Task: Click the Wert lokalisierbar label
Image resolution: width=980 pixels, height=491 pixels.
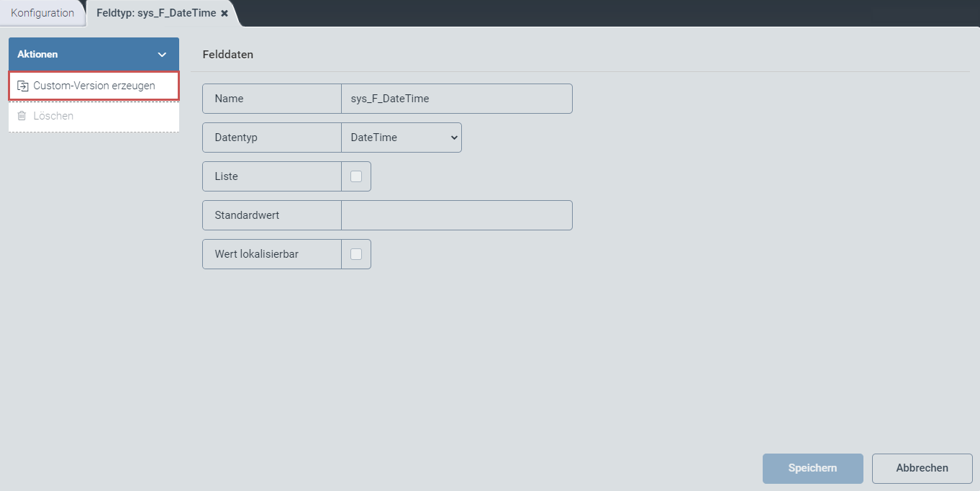Action: pyautogui.click(x=256, y=254)
